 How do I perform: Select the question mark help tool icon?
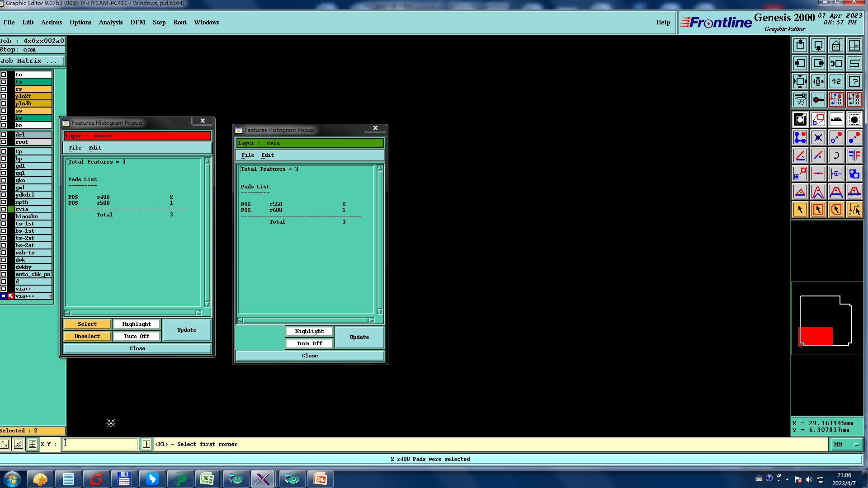point(854,82)
